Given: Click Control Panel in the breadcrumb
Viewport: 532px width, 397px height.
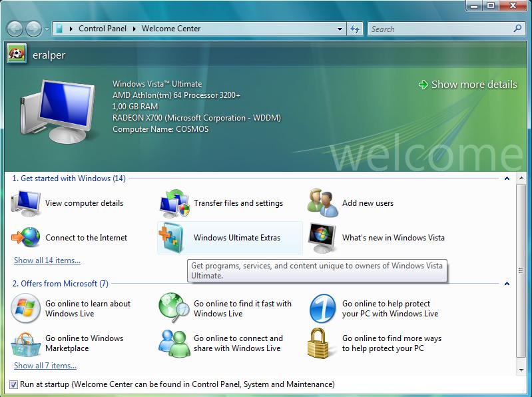Looking at the screenshot, I should click(103, 29).
